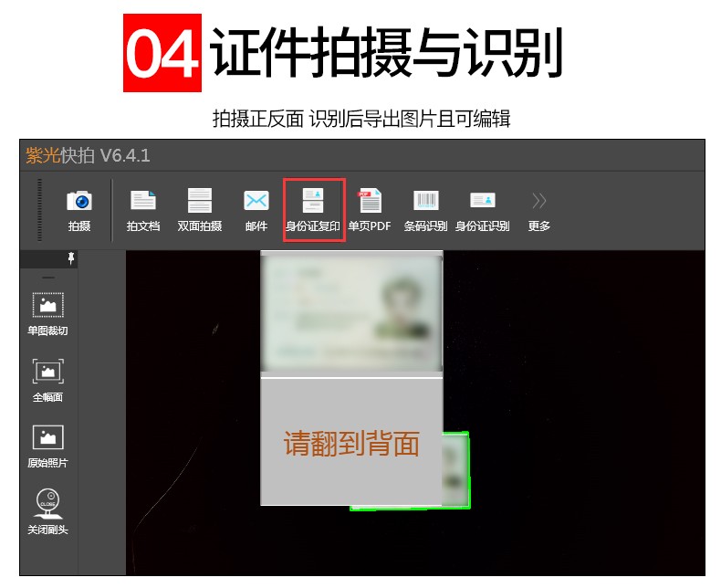Choose 原始照片 original photo mode
Image resolution: width=721 pixels, height=588 pixels.
[47, 445]
